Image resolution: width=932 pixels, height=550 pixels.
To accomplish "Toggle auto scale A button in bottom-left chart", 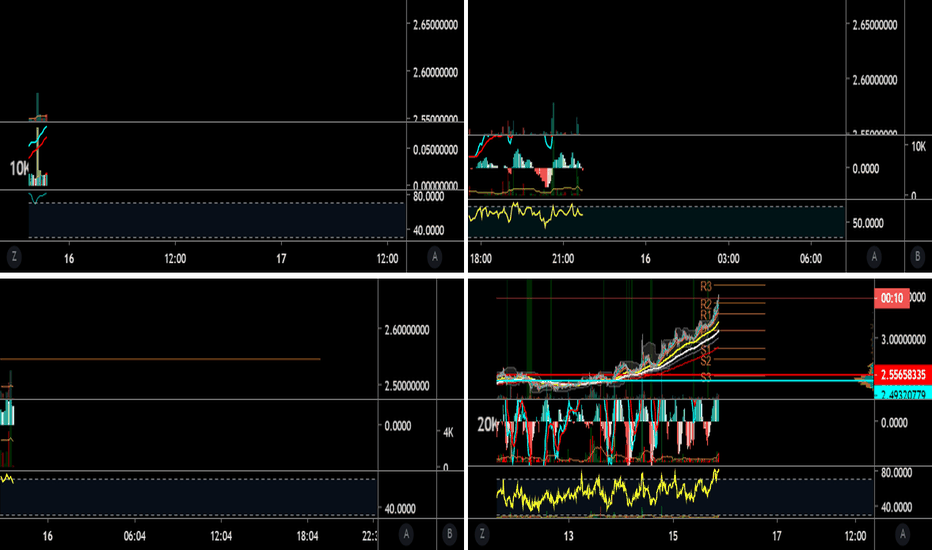I will pyautogui.click(x=406, y=535).
